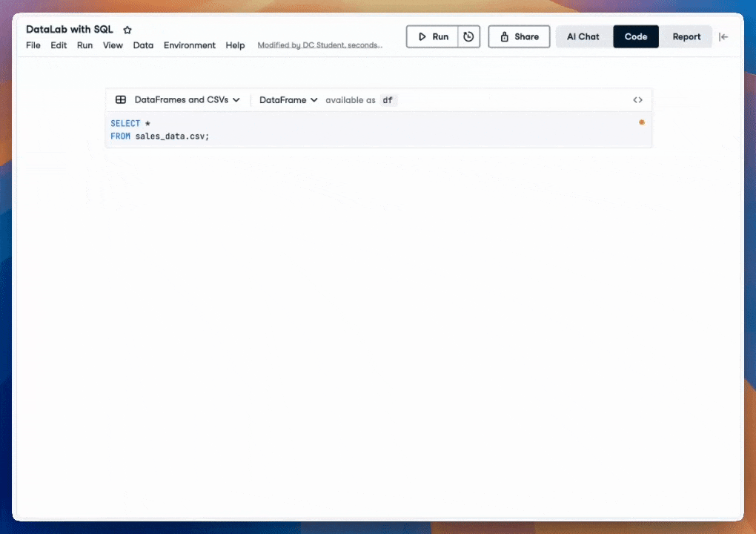Open the Help menu
The image size is (756, 534).
235,45
